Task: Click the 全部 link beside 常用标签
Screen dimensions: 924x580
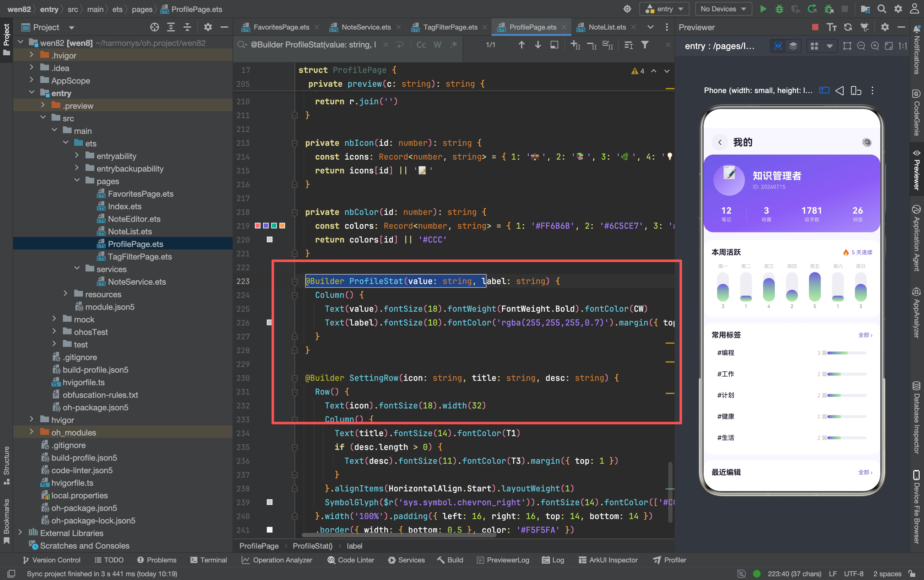Action: click(865, 335)
